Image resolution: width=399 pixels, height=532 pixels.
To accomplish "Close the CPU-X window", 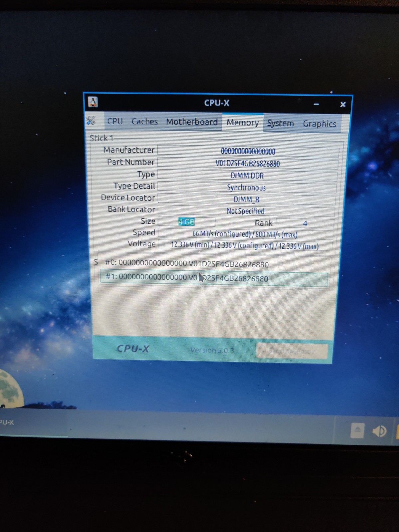I will 343,104.
